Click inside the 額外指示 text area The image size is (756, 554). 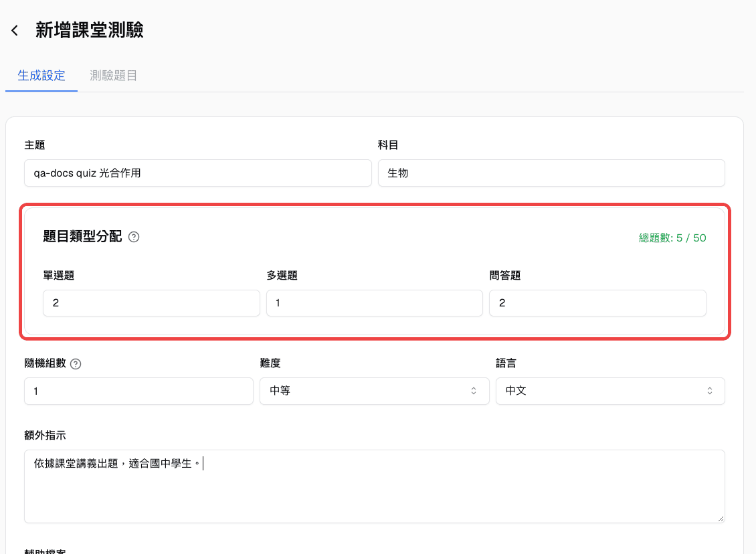[x=375, y=486]
